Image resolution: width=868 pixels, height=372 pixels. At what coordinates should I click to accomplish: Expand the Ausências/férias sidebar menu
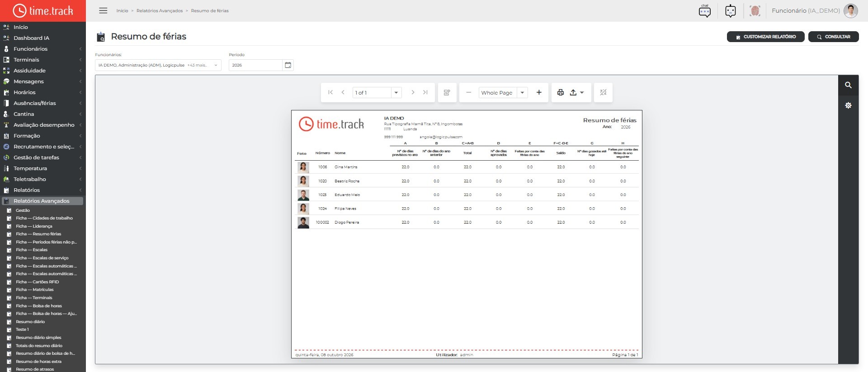click(43, 103)
